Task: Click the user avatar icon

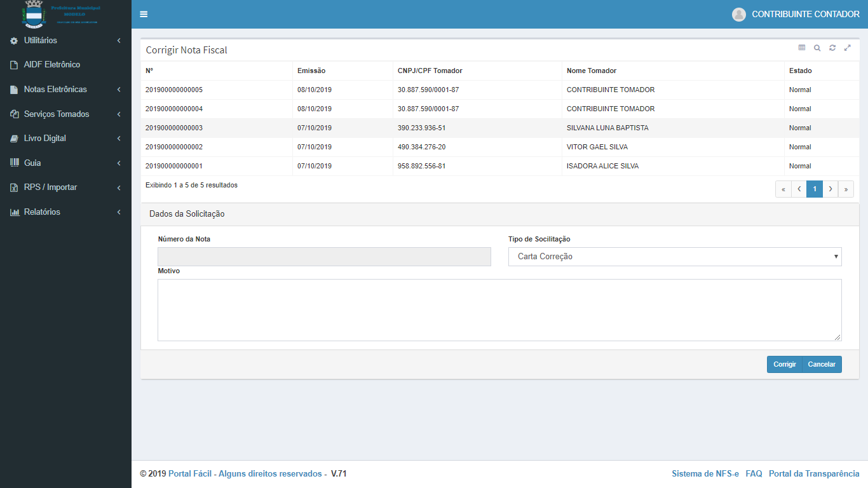Action: (x=738, y=15)
